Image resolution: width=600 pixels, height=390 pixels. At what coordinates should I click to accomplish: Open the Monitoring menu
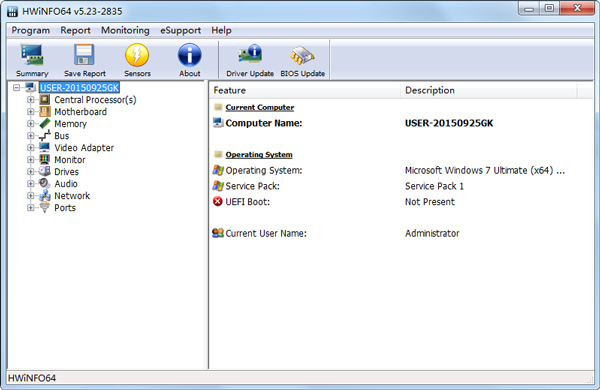click(125, 30)
